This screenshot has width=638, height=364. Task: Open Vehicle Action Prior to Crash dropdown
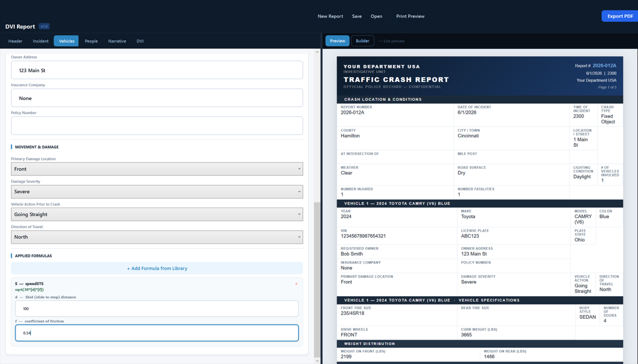click(157, 215)
